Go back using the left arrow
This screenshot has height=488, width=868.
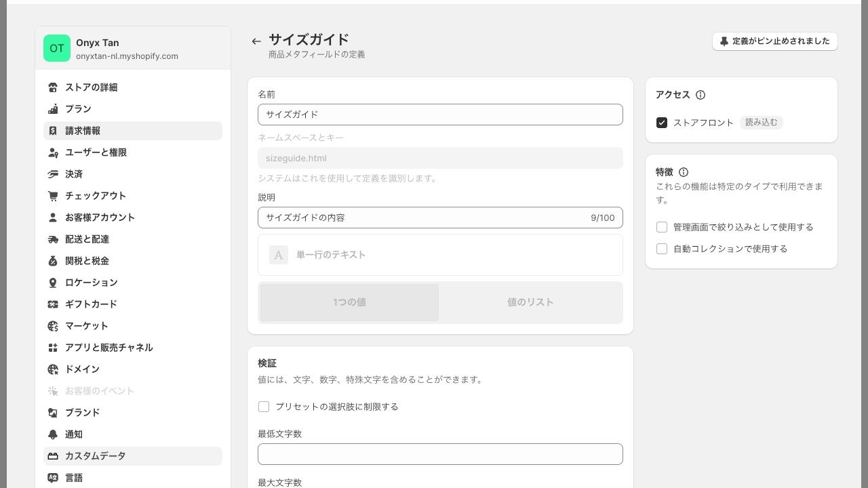pos(256,41)
